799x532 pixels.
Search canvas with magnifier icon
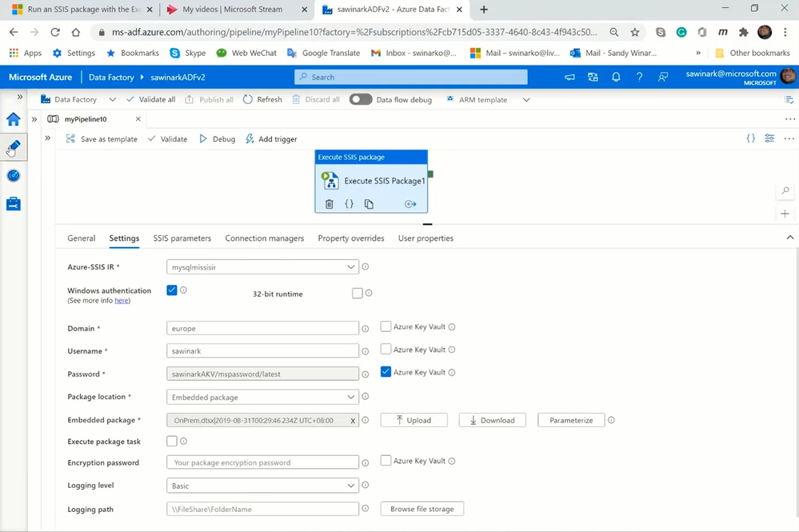pyautogui.click(x=785, y=190)
